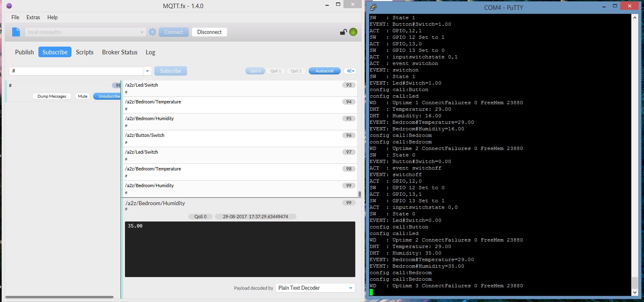Viewport: 644px width, 302px height.
Task: Click the unlocked padlock icon
Action: 343,32
